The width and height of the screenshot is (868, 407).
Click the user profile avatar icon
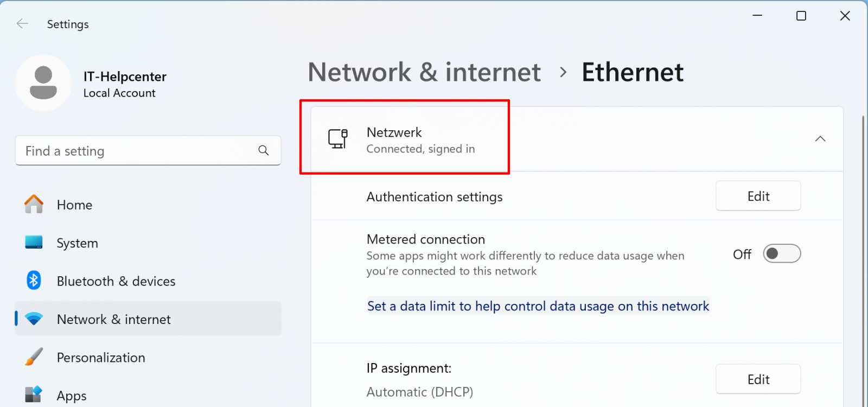43,83
